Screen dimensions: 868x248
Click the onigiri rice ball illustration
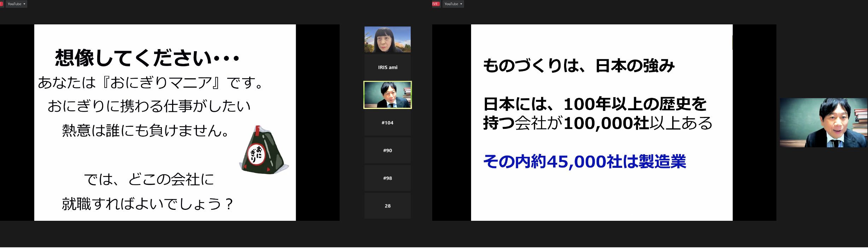click(x=264, y=151)
